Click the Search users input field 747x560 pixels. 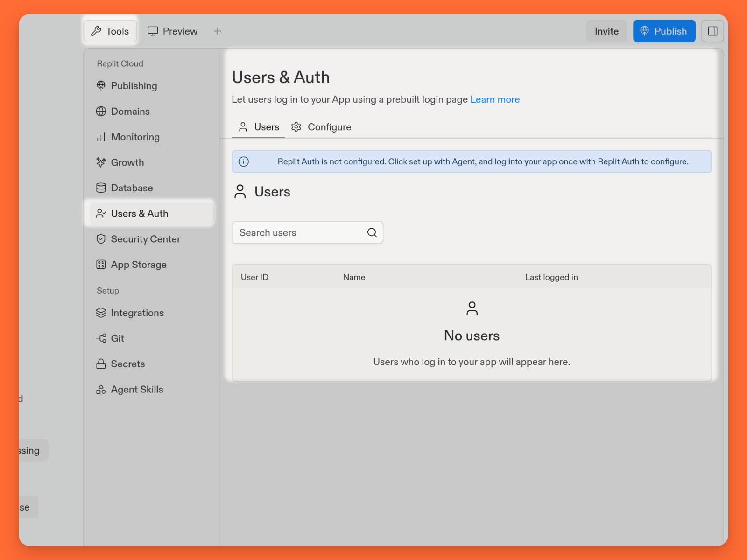[307, 232]
